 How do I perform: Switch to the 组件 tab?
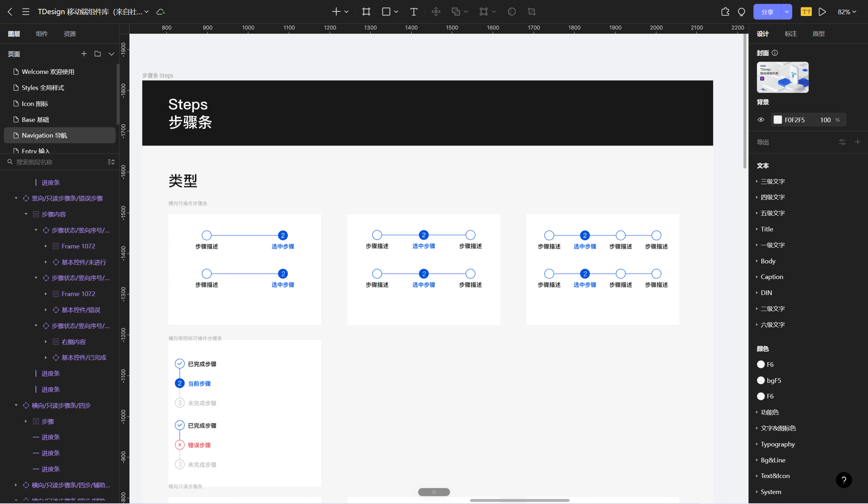point(42,34)
